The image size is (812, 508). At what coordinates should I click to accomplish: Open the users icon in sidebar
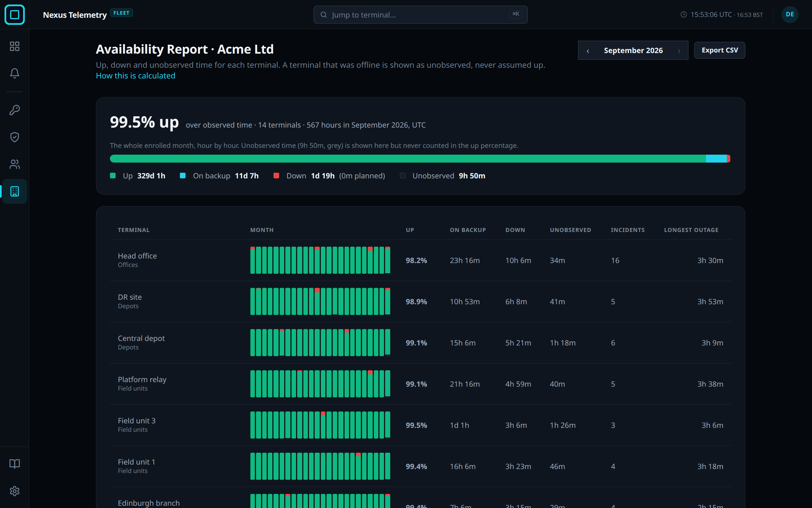coord(14,164)
